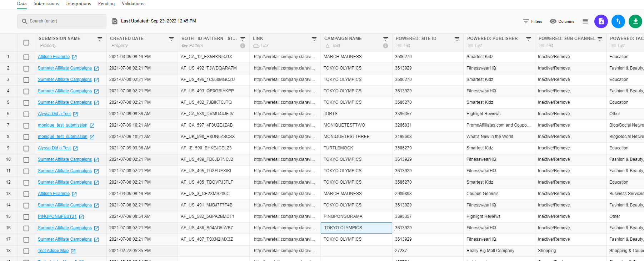Toggle the select-all header checkbox
This screenshot has height=261, width=644.
(x=26, y=42)
